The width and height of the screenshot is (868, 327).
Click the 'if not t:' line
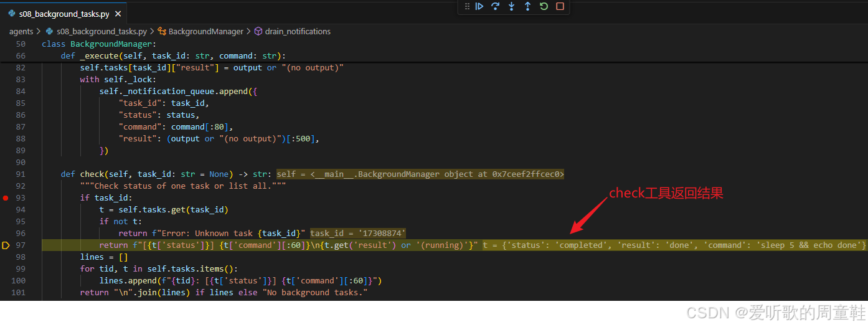(121, 222)
